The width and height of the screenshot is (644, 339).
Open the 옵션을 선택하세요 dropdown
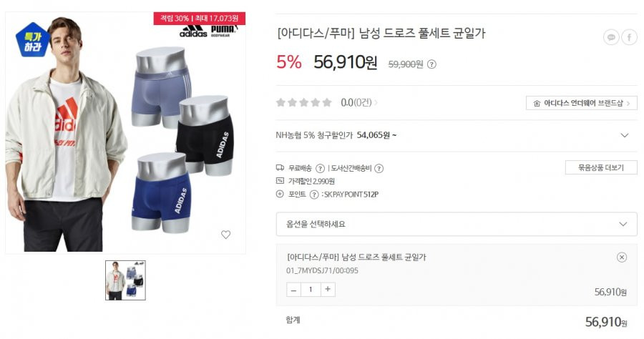(457, 224)
